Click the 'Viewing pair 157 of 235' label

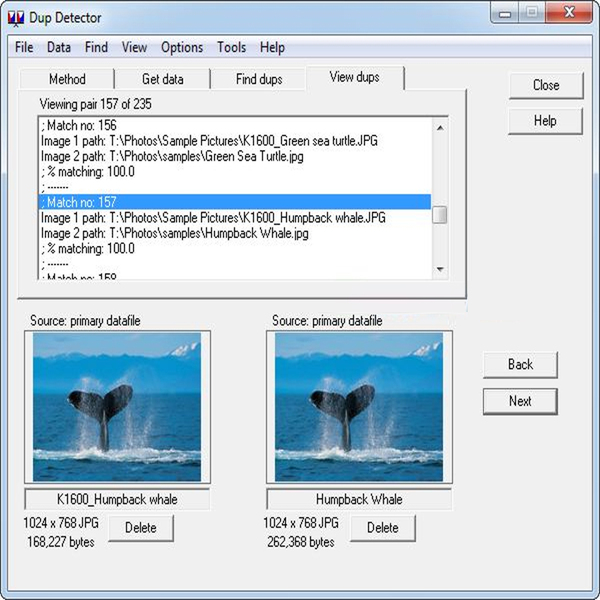(x=95, y=104)
